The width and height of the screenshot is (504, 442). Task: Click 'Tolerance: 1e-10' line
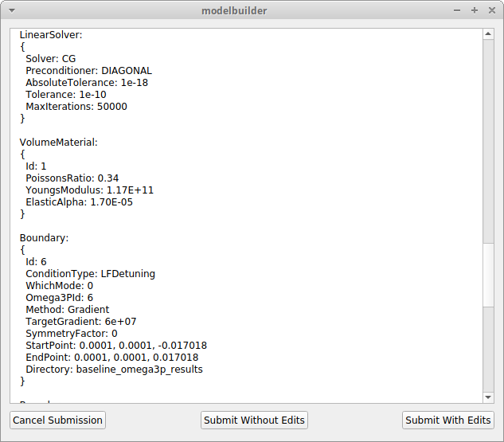(66, 95)
